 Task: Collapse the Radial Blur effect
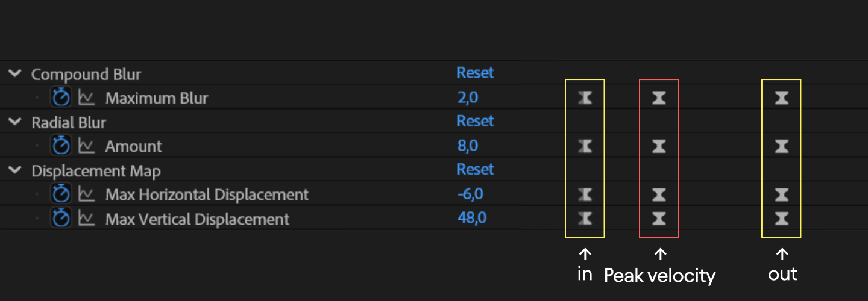coord(14,122)
